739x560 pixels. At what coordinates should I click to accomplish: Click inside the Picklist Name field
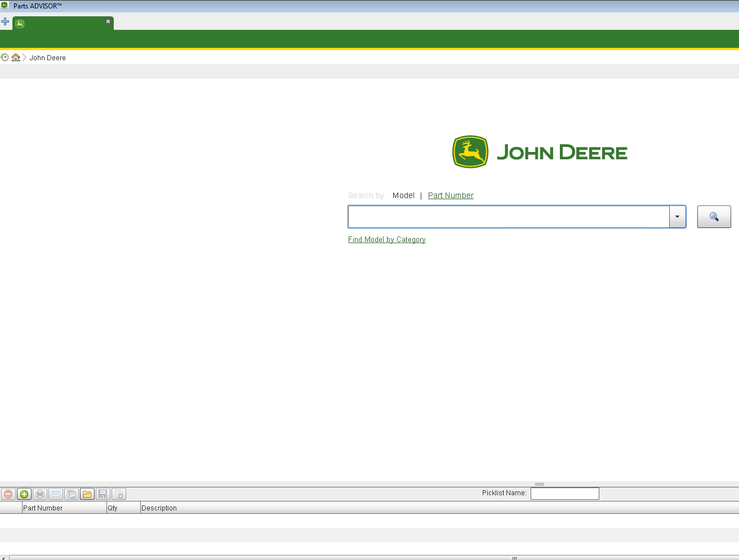[x=564, y=494]
